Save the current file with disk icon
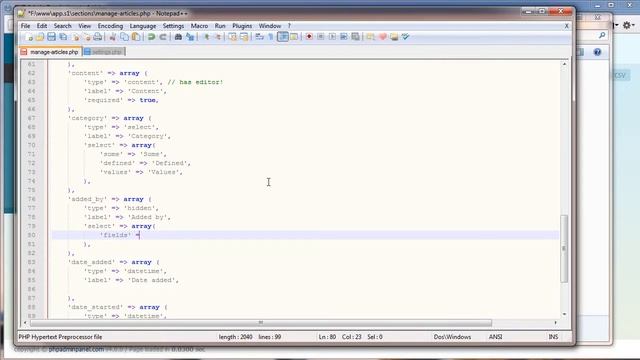640x360 pixels. pos(51,37)
